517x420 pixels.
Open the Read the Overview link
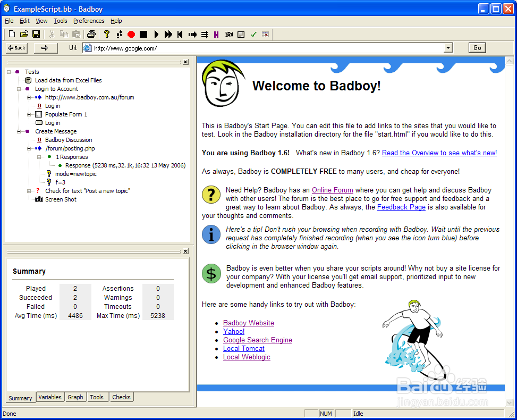point(439,153)
